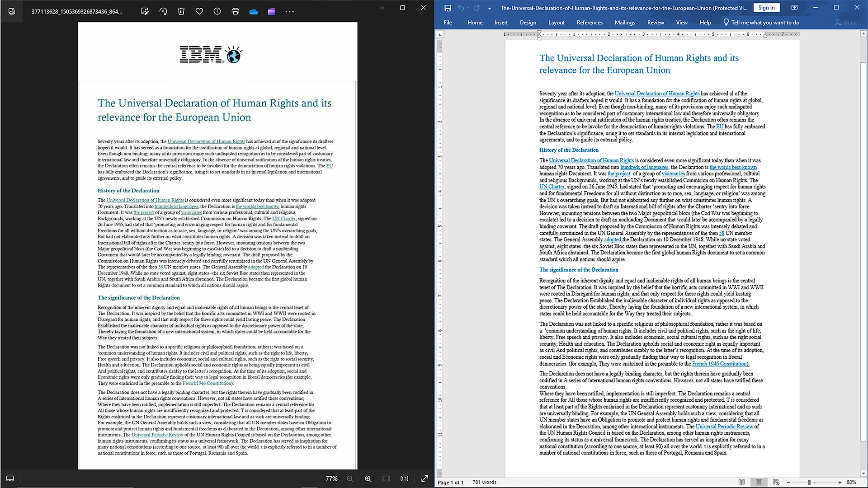Click the Clipchamp video editor icon

[272, 11]
